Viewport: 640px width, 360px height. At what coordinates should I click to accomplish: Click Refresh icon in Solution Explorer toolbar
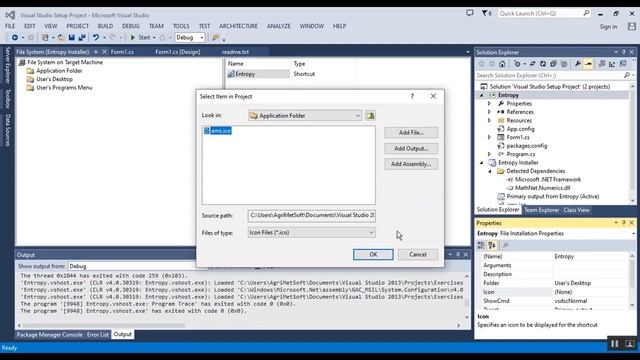tap(543, 64)
